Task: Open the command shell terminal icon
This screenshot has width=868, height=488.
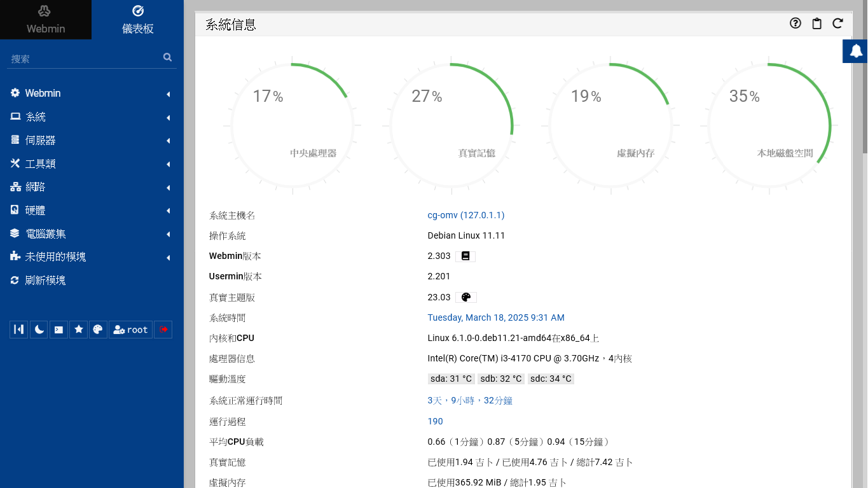Action: pyautogui.click(x=59, y=330)
